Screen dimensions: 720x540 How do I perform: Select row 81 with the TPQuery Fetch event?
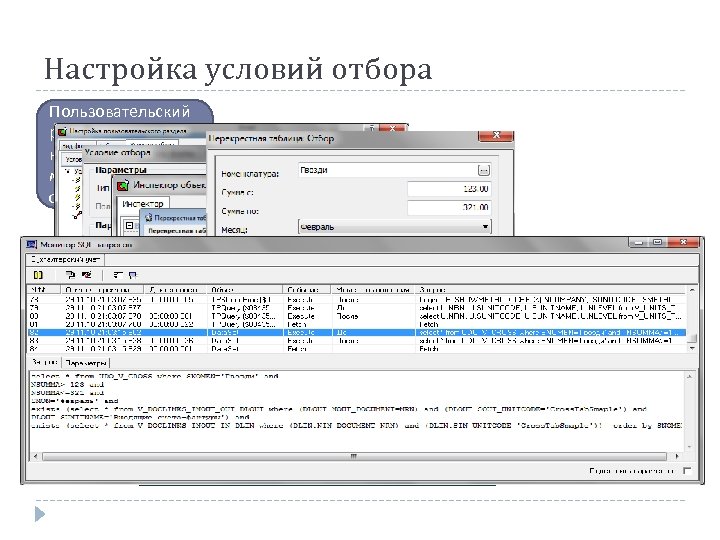point(357,324)
